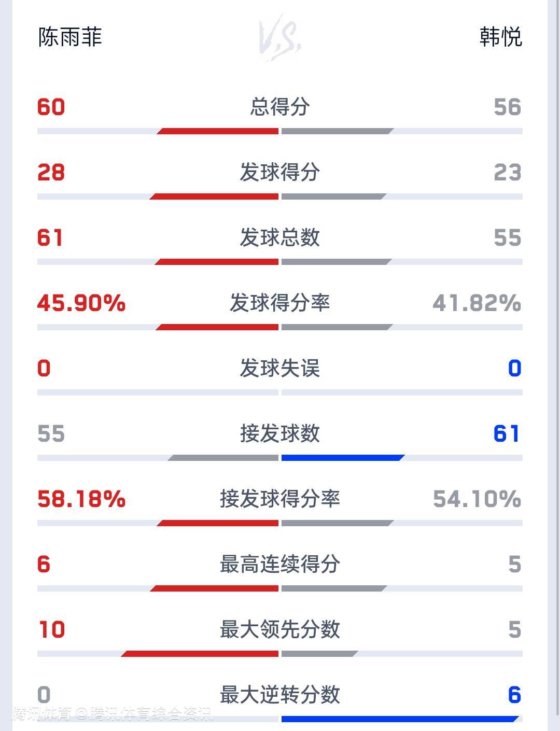Click the blue bar under 接发球数
The height and width of the screenshot is (731, 560).
pyautogui.click(x=342, y=458)
